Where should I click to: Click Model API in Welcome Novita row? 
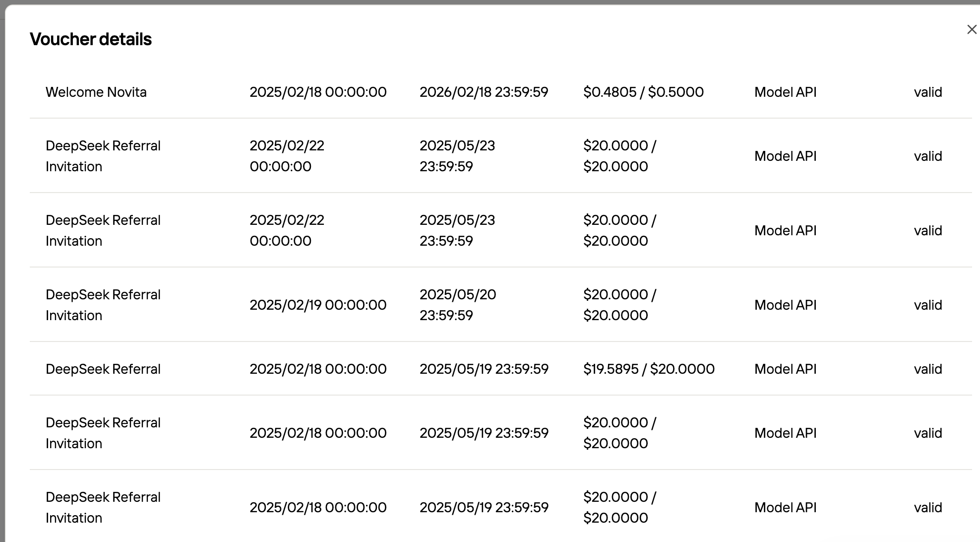[x=785, y=92]
